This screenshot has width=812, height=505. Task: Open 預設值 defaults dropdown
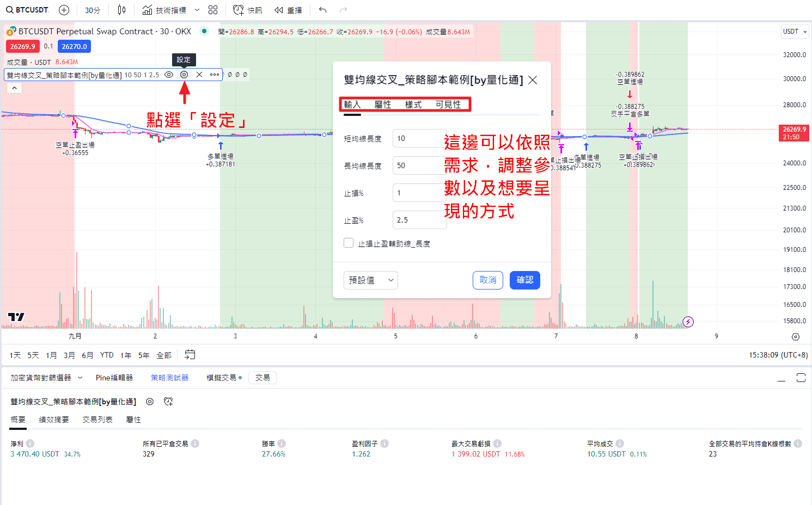click(x=371, y=280)
